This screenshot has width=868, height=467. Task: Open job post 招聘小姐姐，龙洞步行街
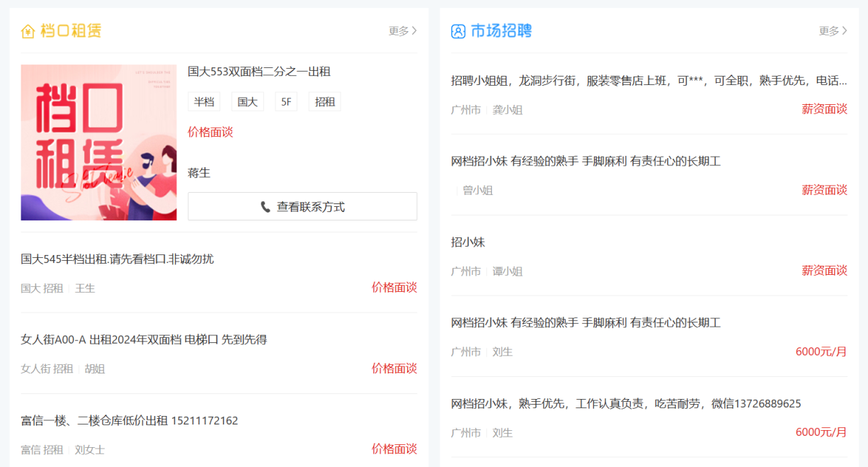point(649,81)
